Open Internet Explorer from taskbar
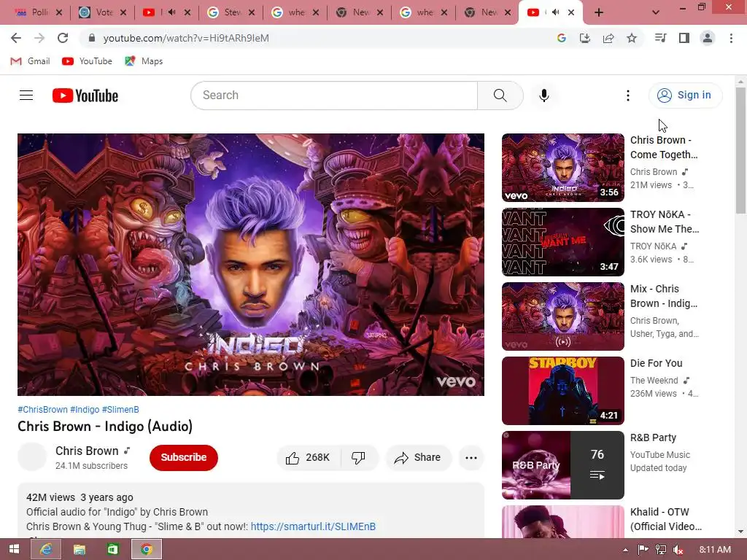Screen dimensions: 747x560 (x=46, y=549)
